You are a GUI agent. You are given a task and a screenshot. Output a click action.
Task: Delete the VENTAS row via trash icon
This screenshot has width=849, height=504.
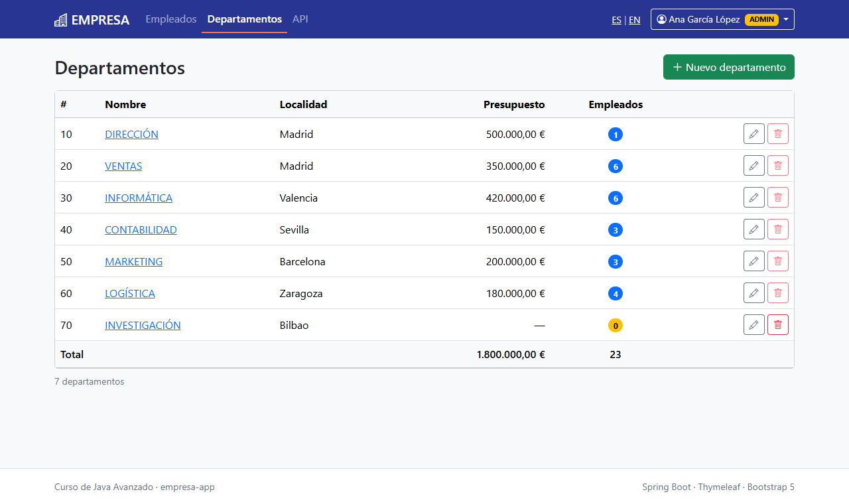pyautogui.click(x=778, y=166)
